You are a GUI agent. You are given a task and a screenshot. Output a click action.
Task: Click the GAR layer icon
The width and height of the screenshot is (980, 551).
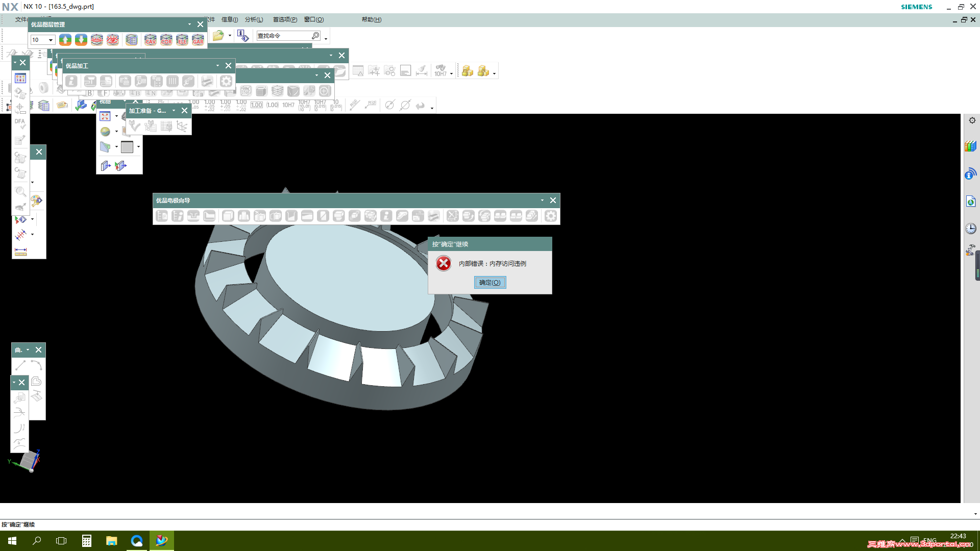(x=198, y=40)
